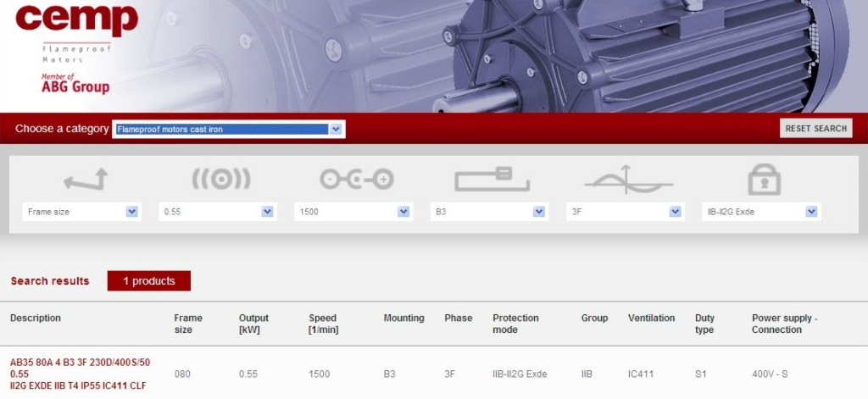
Task: Click the IIB-II2G Exde cell in results row
Action: click(x=520, y=374)
